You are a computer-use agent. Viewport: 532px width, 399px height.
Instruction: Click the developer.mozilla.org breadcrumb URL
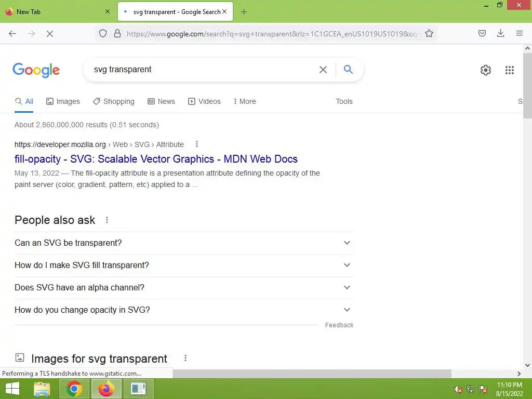point(99,144)
